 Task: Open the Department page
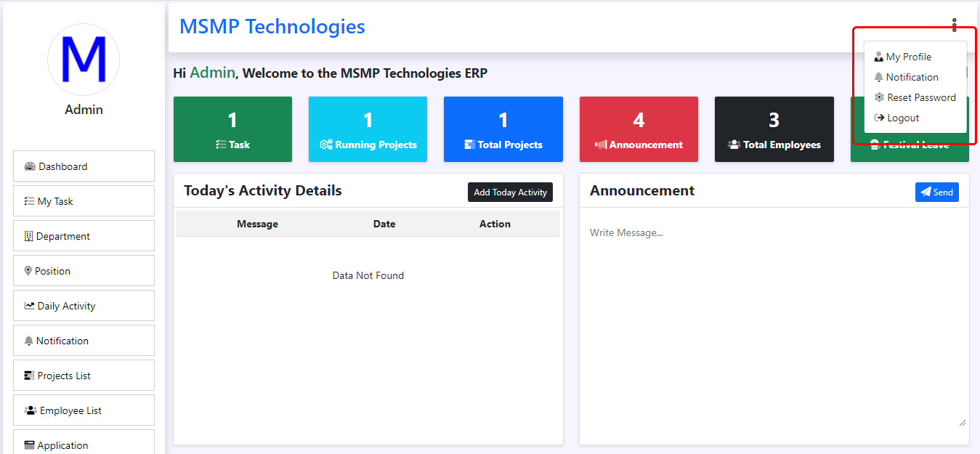click(84, 236)
